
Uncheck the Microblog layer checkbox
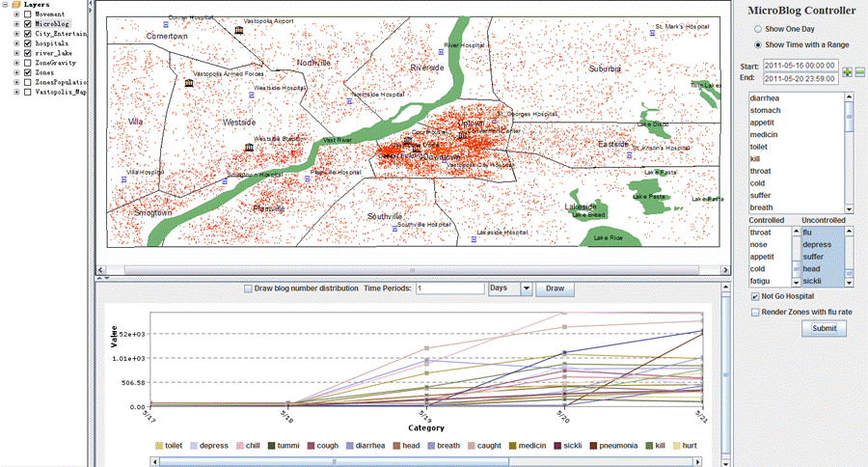click(x=27, y=24)
